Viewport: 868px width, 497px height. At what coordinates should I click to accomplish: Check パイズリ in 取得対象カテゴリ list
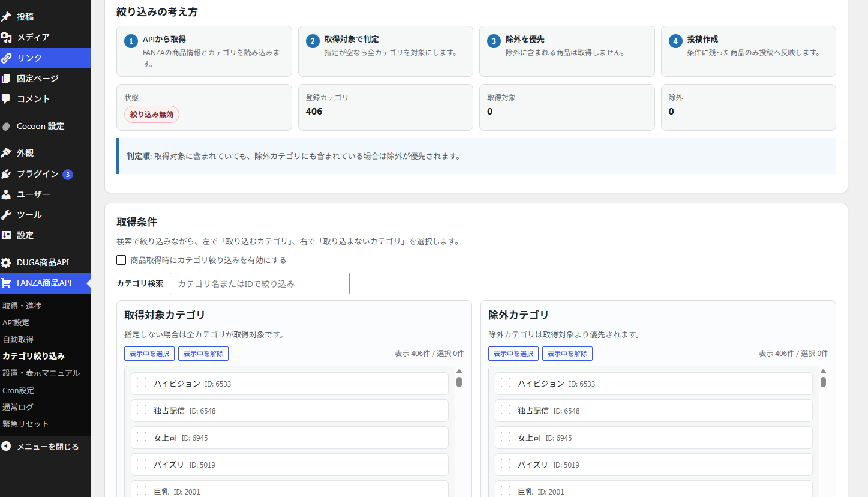point(142,463)
